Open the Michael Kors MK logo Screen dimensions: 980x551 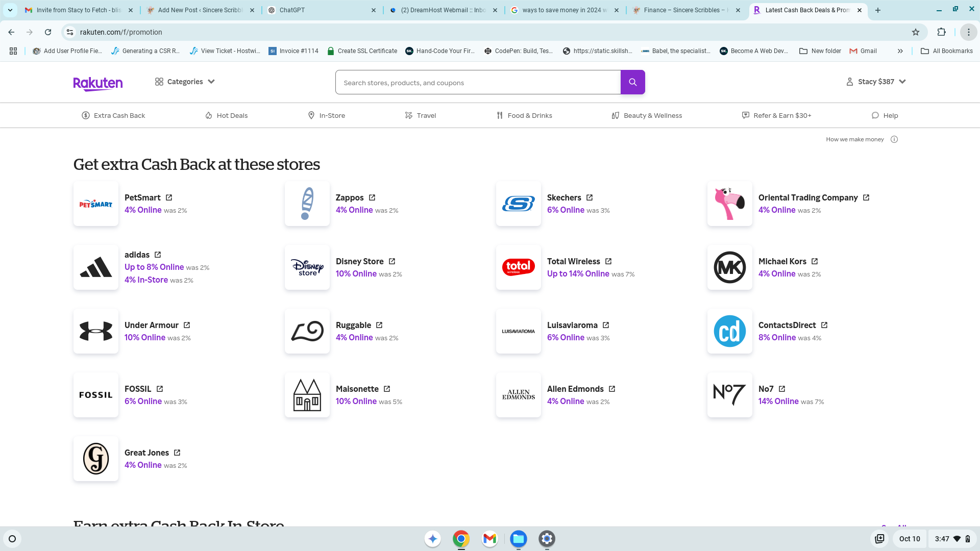click(x=730, y=267)
